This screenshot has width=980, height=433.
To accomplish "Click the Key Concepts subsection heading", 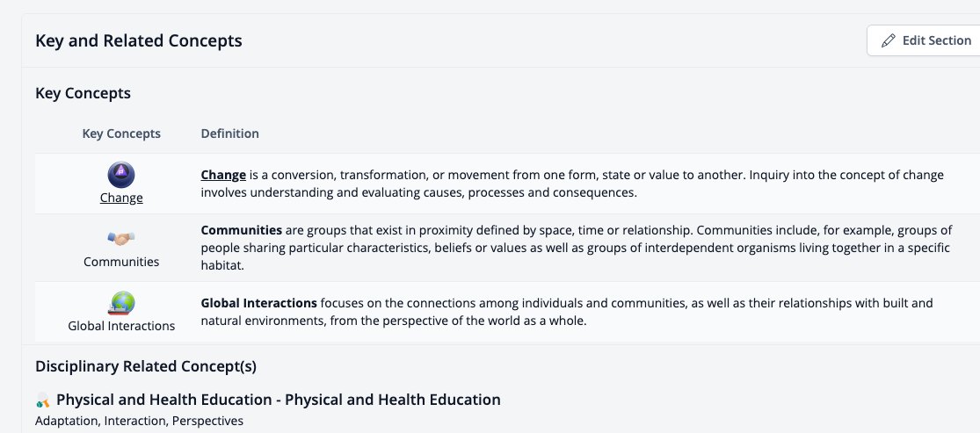I will (83, 94).
